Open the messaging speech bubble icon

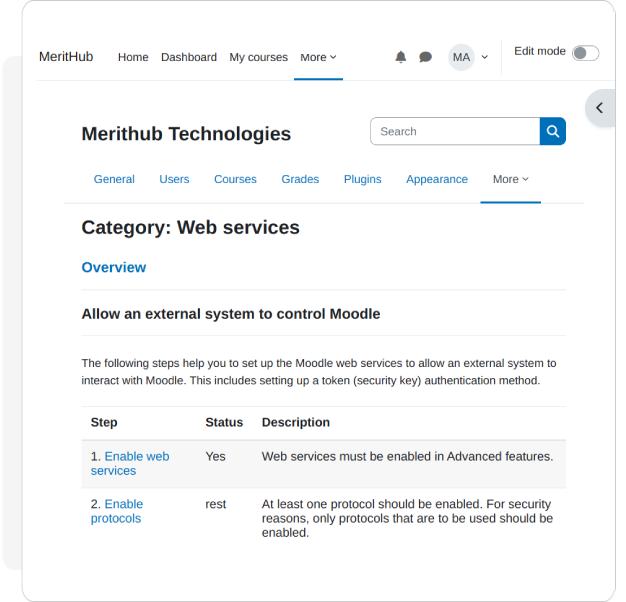pyautogui.click(x=425, y=57)
